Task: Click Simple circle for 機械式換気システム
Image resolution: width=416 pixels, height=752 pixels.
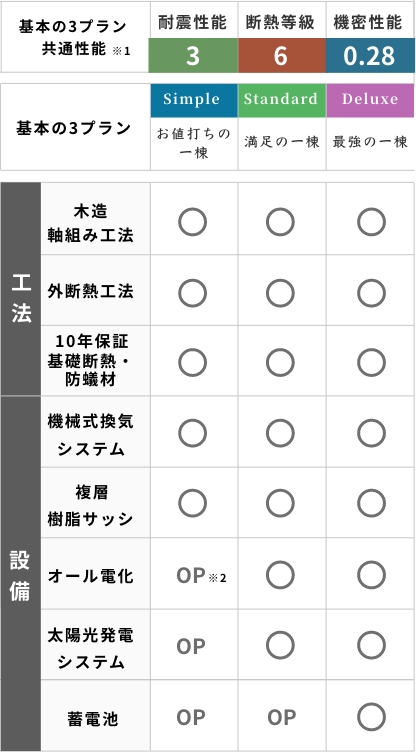Action: coord(193,433)
